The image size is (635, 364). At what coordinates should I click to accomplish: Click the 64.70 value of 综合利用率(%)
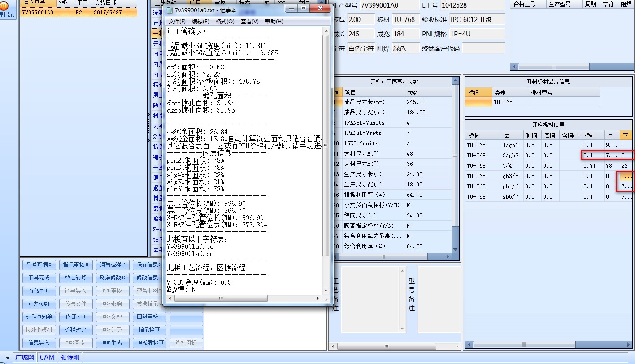(428, 246)
